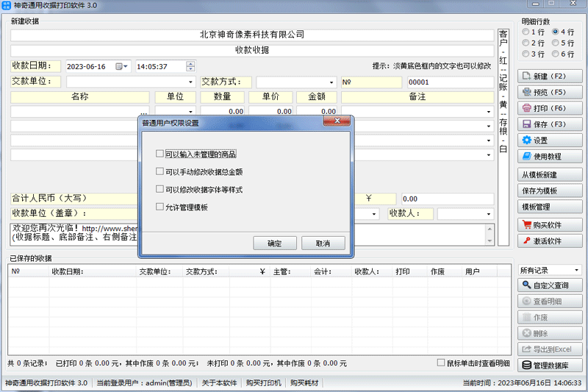This screenshot has width=588, height=392.
Task: Expand fourth row 备注 dropdown
Action: point(489,155)
